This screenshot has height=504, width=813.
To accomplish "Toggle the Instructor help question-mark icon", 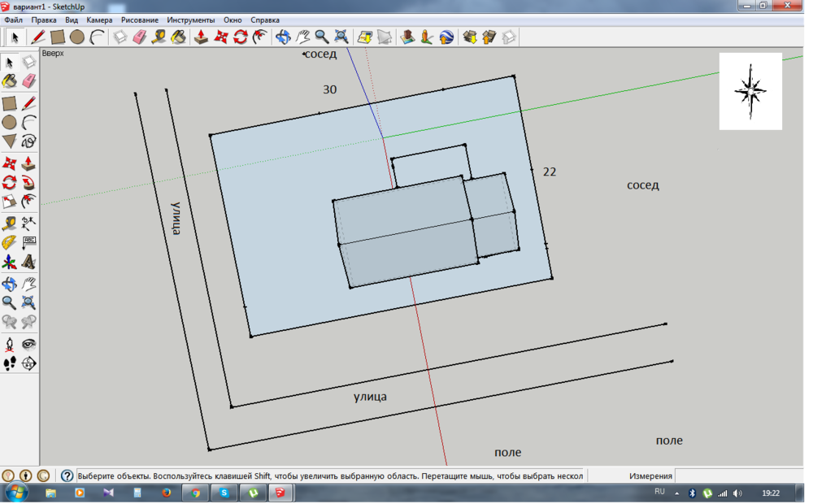I will (x=67, y=476).
